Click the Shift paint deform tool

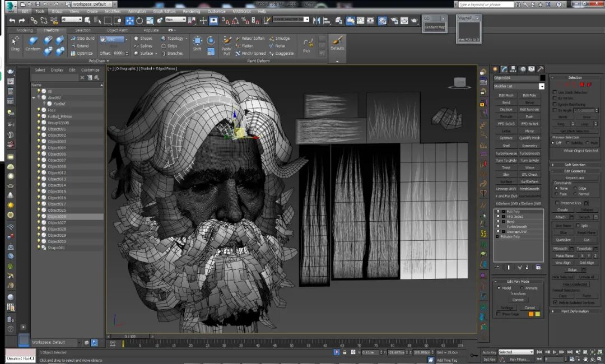(x=197, y=44)
